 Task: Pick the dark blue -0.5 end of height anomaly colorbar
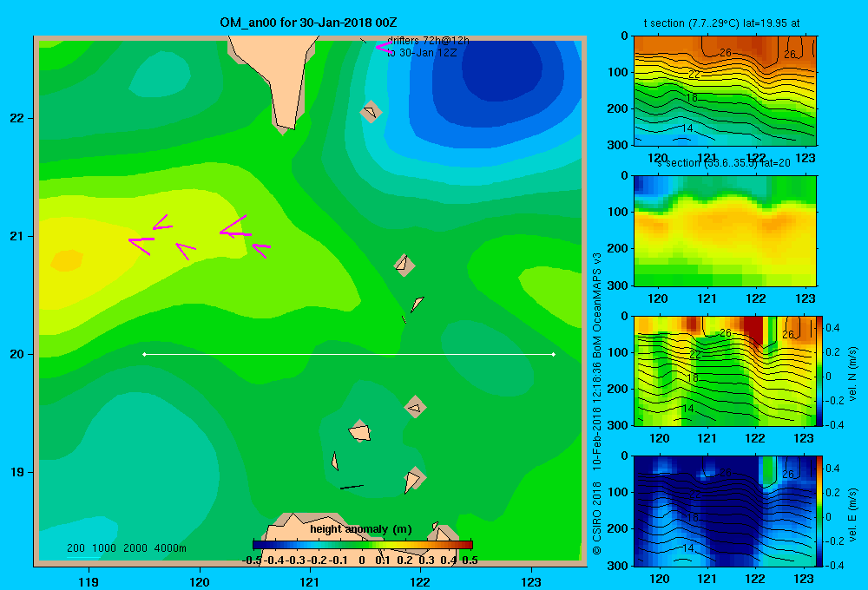(x=256, y=545)
